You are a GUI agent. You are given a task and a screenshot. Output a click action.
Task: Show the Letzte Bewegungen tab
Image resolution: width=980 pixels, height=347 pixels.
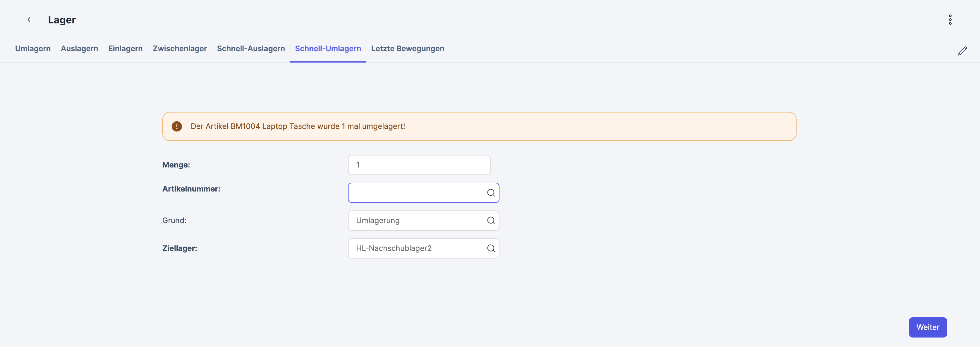(408, 49)
